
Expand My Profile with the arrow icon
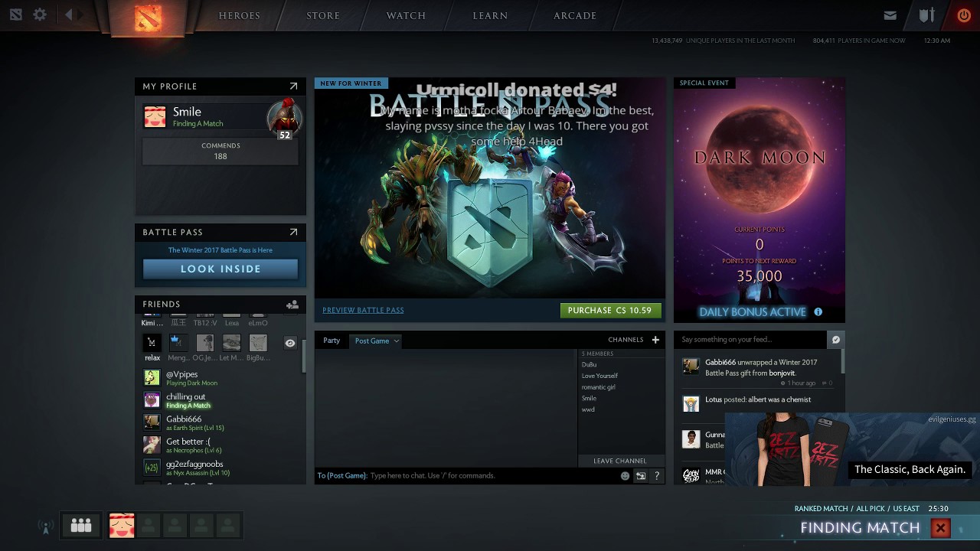pyautogui.click(x=293, y=86)
